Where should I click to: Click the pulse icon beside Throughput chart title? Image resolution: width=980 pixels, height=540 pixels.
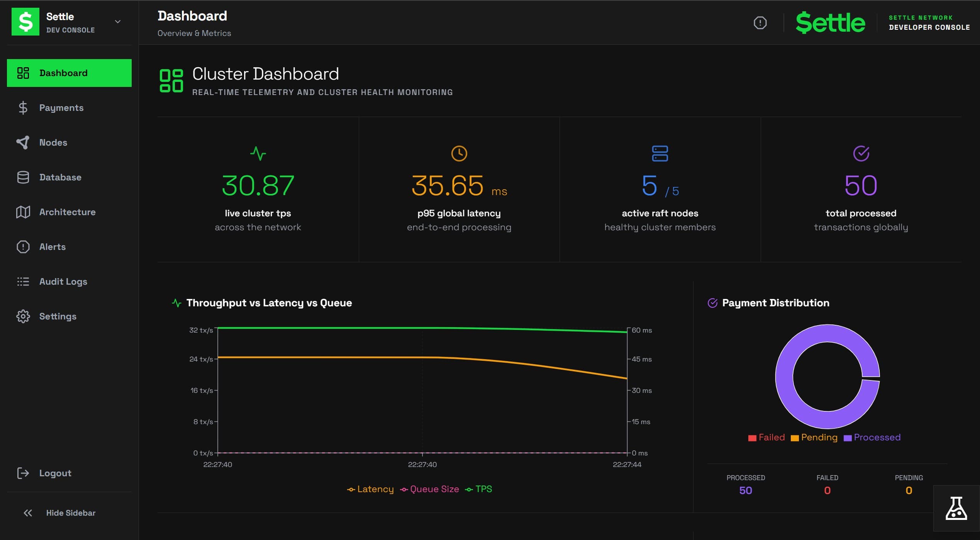(176, 303)
